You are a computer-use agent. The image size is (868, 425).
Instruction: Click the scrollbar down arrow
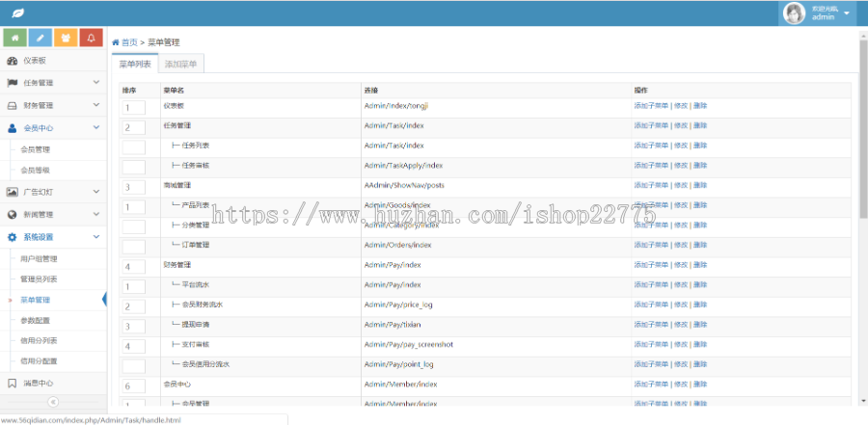(x=863, y=401)
